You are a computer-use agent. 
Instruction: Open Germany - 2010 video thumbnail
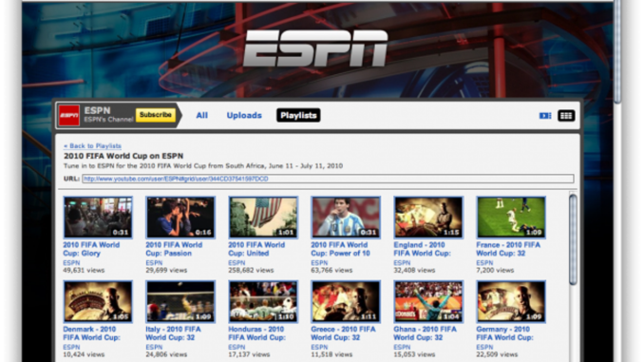[x=511, y=301]
